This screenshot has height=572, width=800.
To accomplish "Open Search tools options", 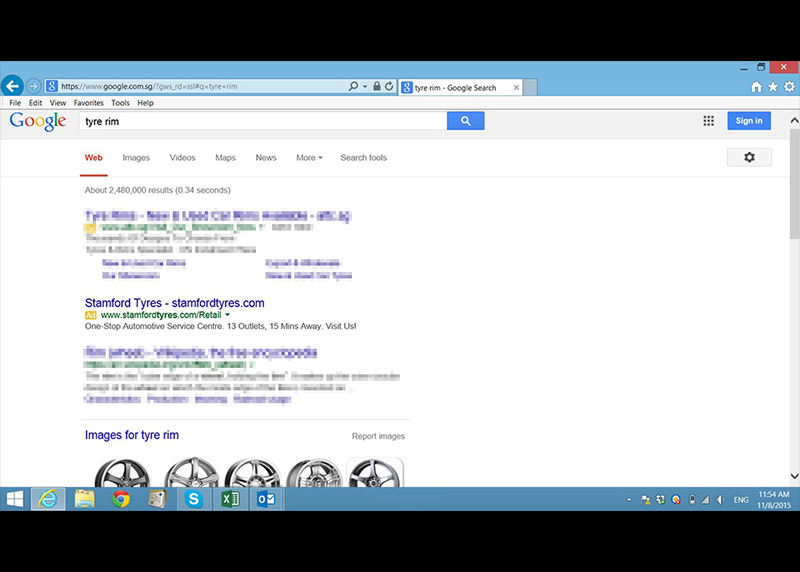I will pos(363,158).
